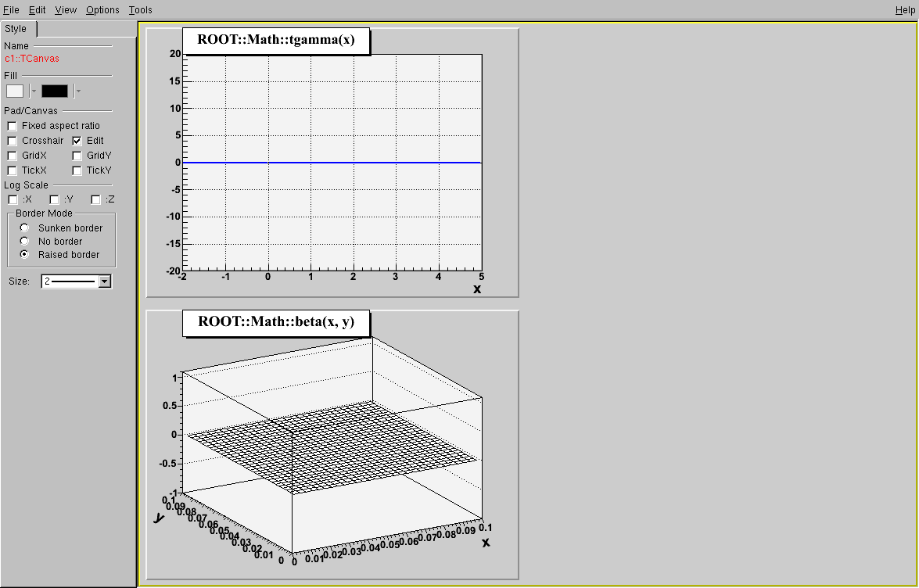Enable log scale for the X axis
919x588 pixels.
[12, 200]
